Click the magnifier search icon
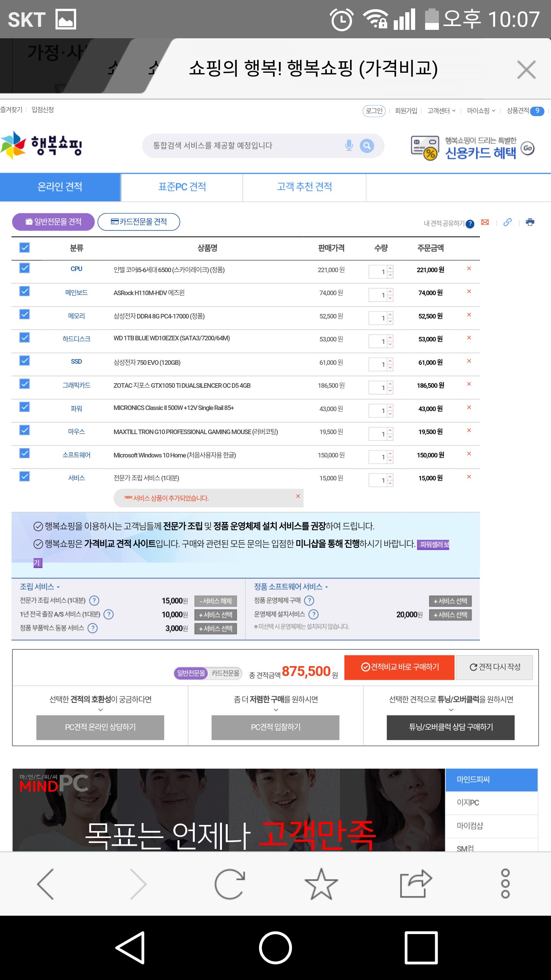The width and height of the screenshot is (551, 980). pos(367,145)
